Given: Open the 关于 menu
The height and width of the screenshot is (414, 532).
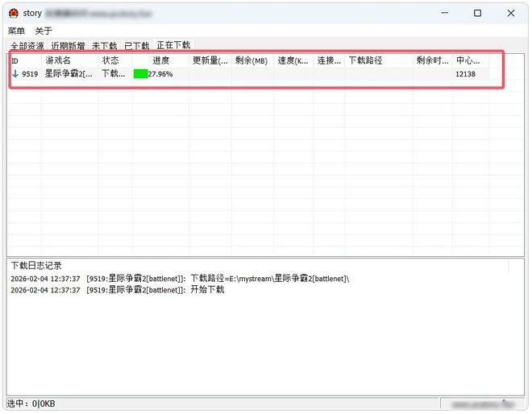Looking at the screenshot, I should click(44, 31).
